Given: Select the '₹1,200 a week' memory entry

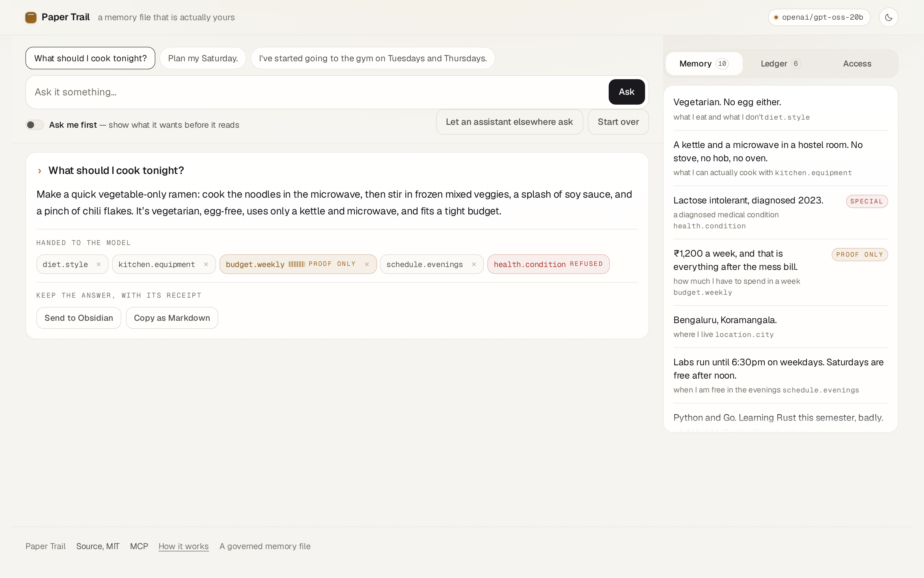Looking at the screenshot, I should (x=780, y=272).
